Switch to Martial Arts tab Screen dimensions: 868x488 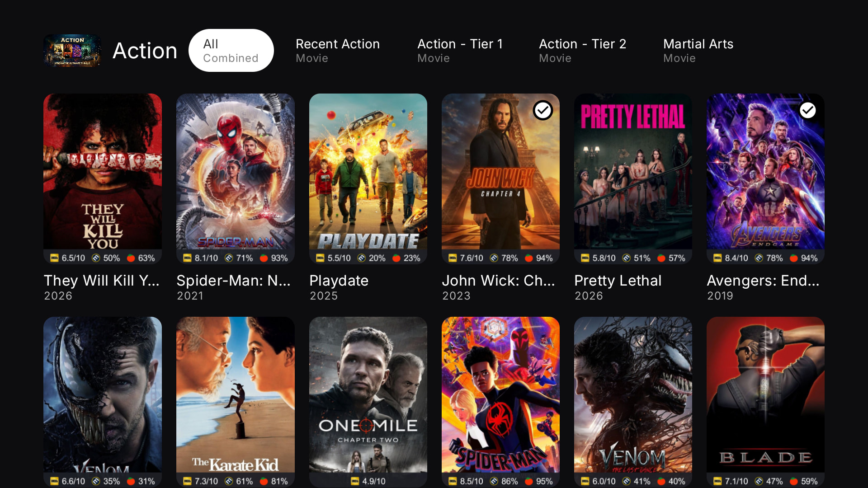[x=698, y=51]
